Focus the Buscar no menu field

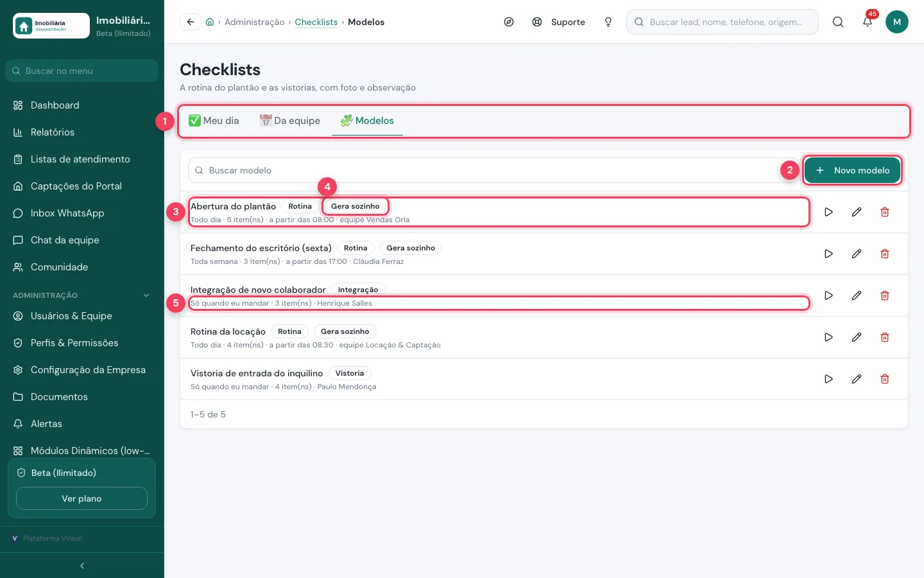(x=82, y=71)
